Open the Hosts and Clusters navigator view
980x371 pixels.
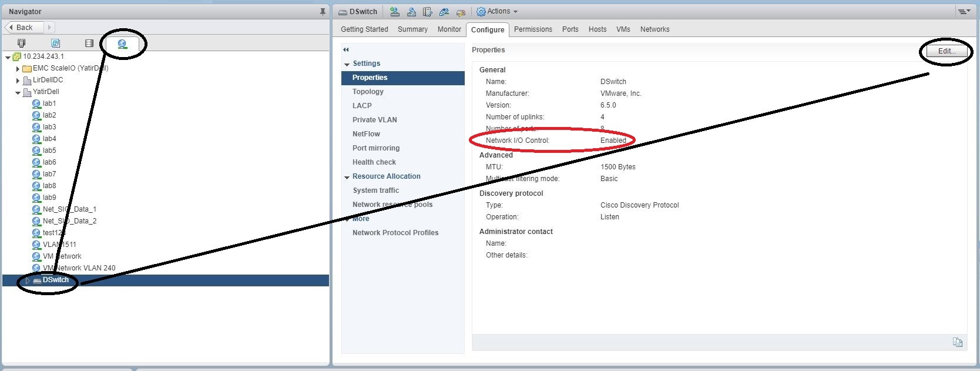pos(22,43)
